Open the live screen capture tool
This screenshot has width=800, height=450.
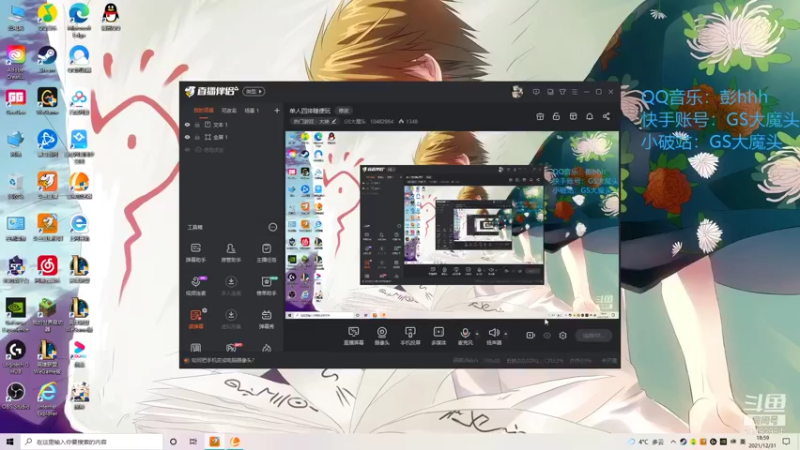(x=353, y=336)
